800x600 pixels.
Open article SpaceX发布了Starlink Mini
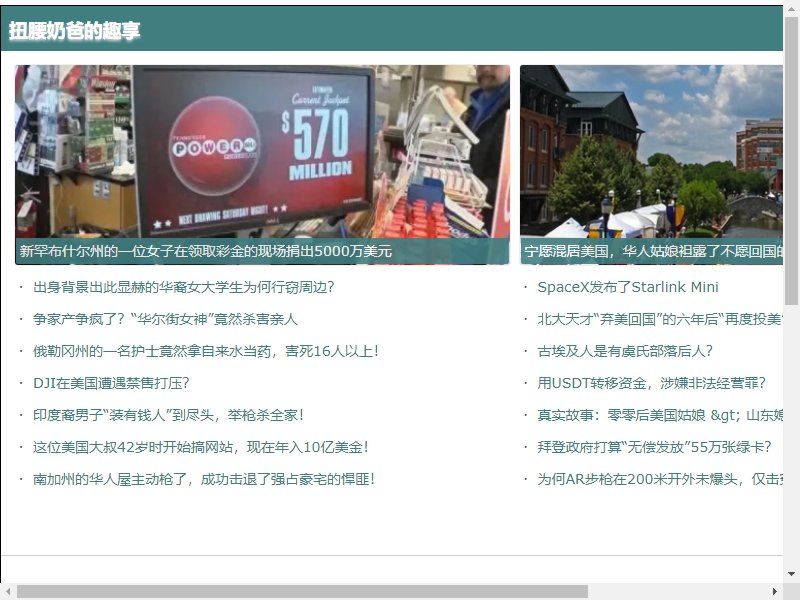pyautogui.click(x=628, y=287)
